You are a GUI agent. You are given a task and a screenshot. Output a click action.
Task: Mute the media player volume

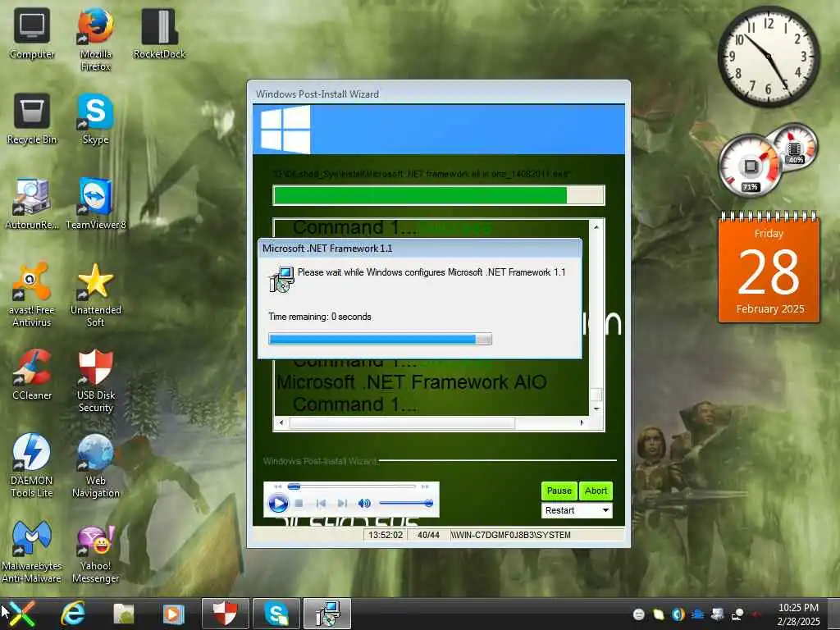click(x=364, y=504)
